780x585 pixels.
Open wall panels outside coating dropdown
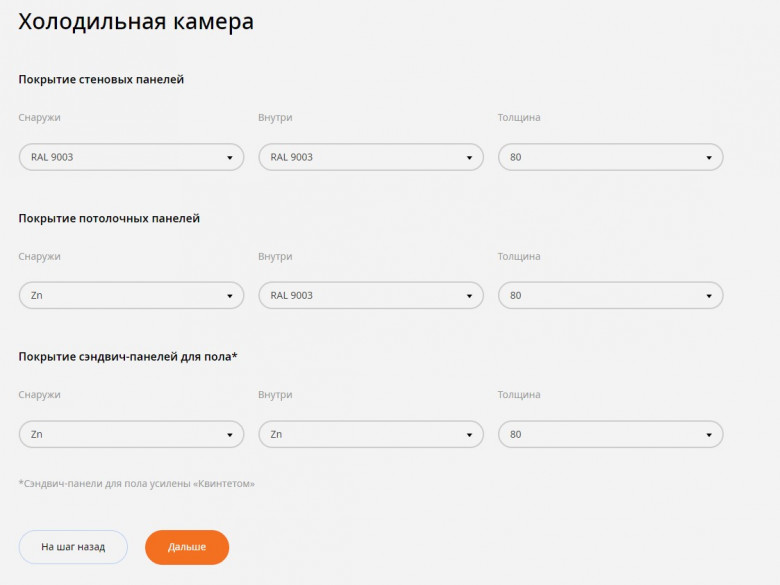pos(131,157)
